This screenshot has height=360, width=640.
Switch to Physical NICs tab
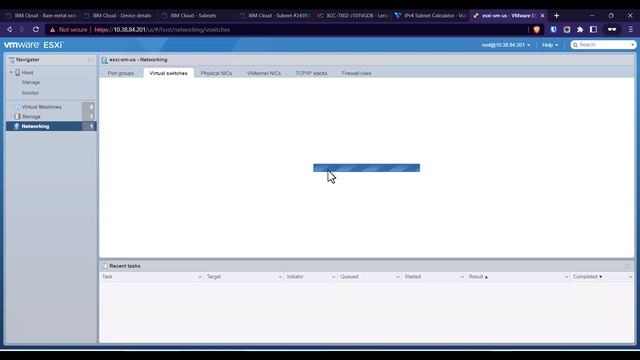click(216, 73)
